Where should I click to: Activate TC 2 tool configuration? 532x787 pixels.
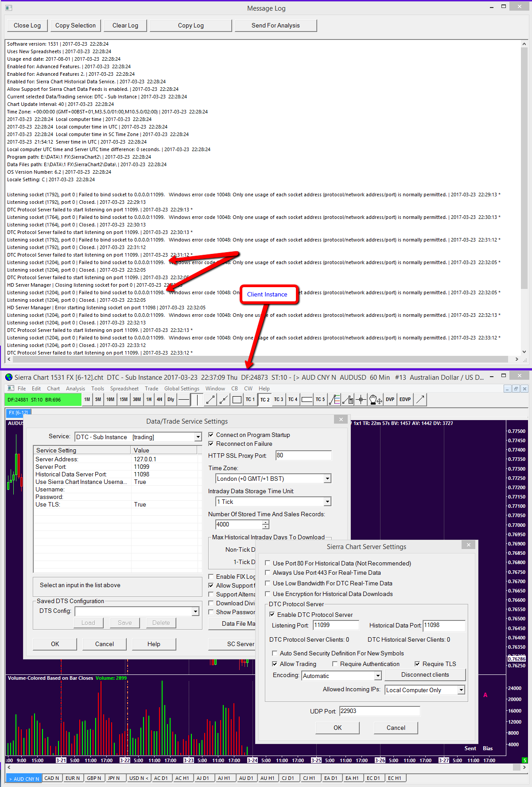[x=265, y=399]
